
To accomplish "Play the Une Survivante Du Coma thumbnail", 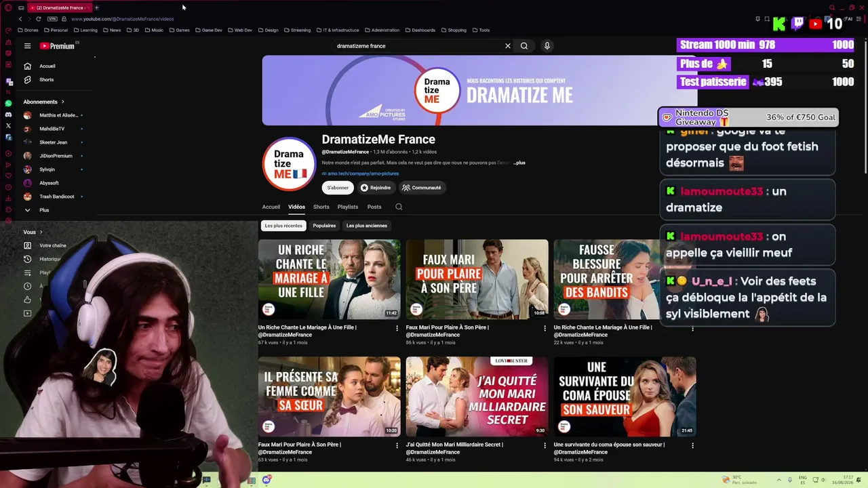I will (625, 396).
